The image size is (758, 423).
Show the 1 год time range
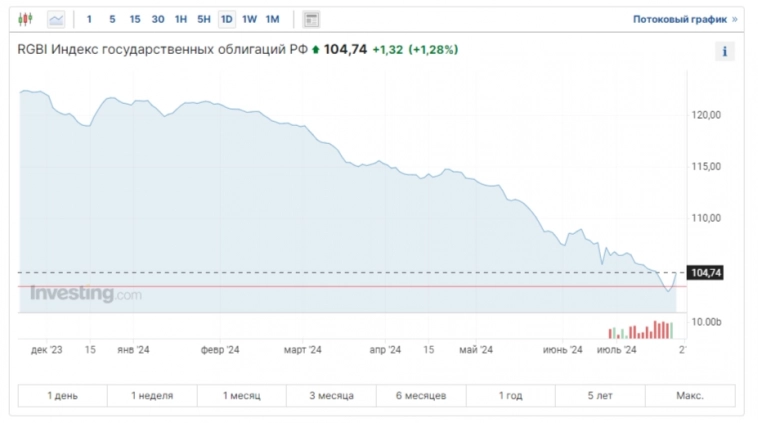510,395
